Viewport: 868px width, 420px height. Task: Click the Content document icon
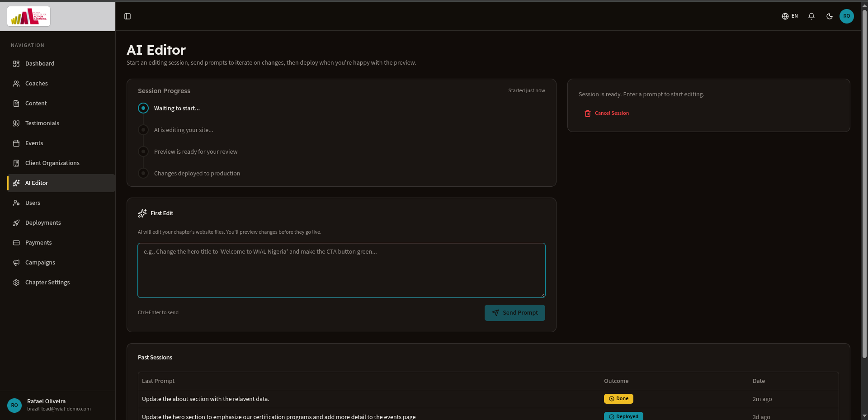[16, 104]
